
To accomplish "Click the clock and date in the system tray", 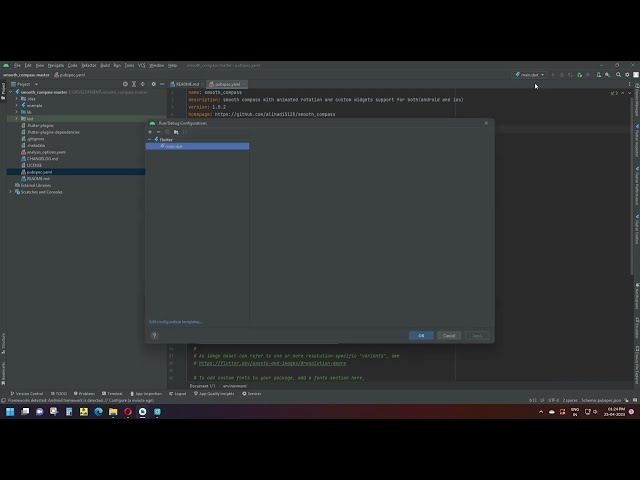I will click(615, 411).
